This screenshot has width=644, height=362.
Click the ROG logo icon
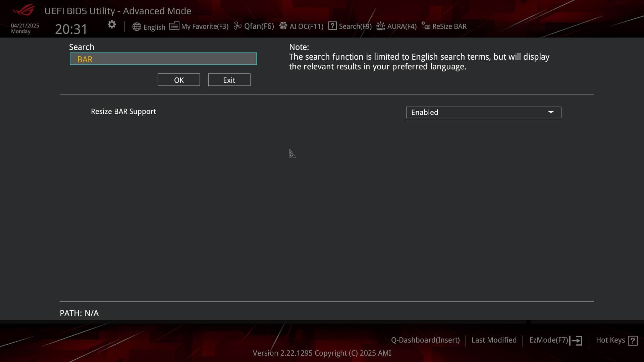click(x=24, y=10)
